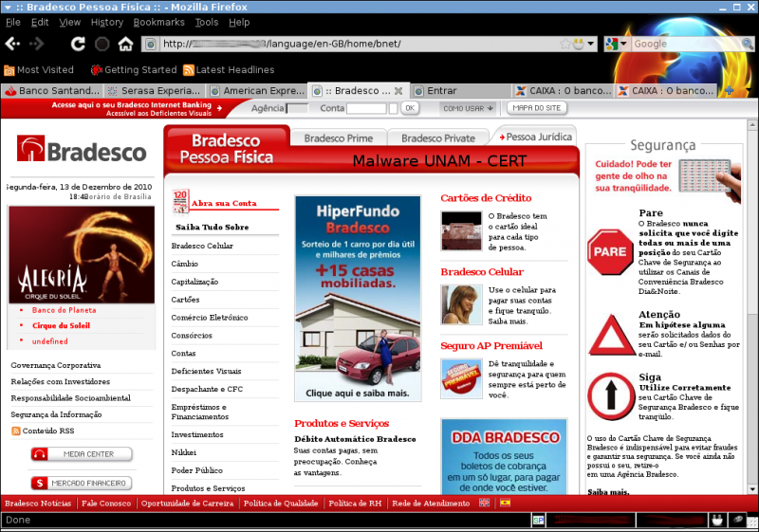759x532 pixels.
Task: Open the URL history dropdown arrow
Action: [590, 44]
